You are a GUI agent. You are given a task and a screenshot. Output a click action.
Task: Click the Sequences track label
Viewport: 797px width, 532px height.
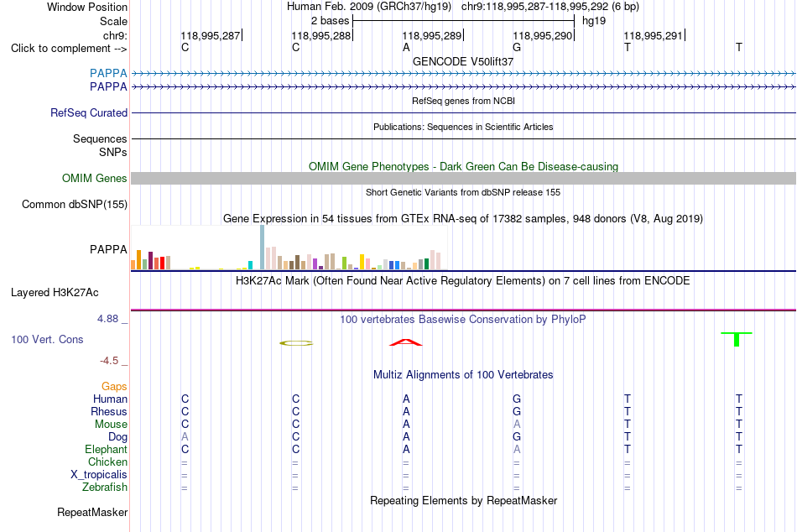coord(100,138)
